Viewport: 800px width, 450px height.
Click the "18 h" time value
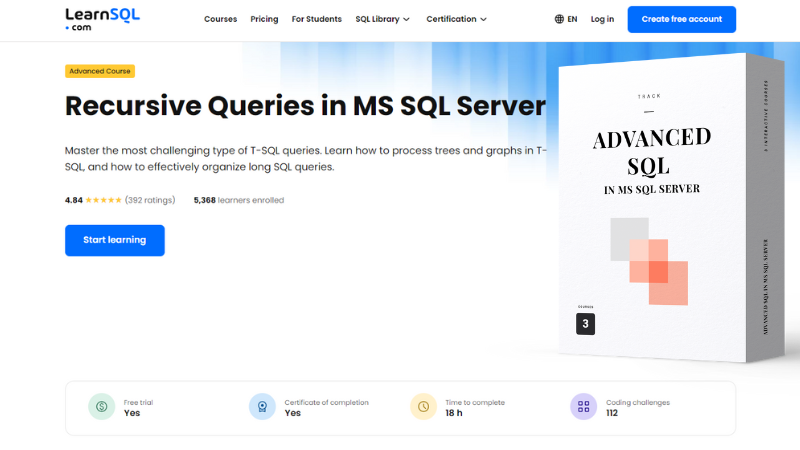[454, 413]
